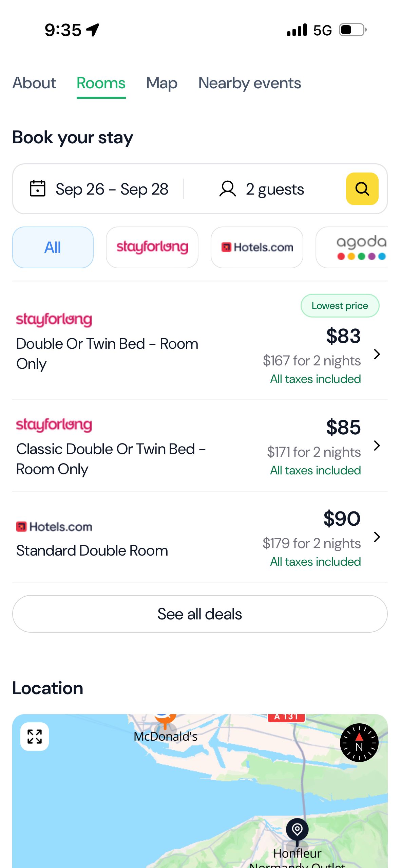Switch to the About tab
The image size is (400, 868).
[34, 83]
